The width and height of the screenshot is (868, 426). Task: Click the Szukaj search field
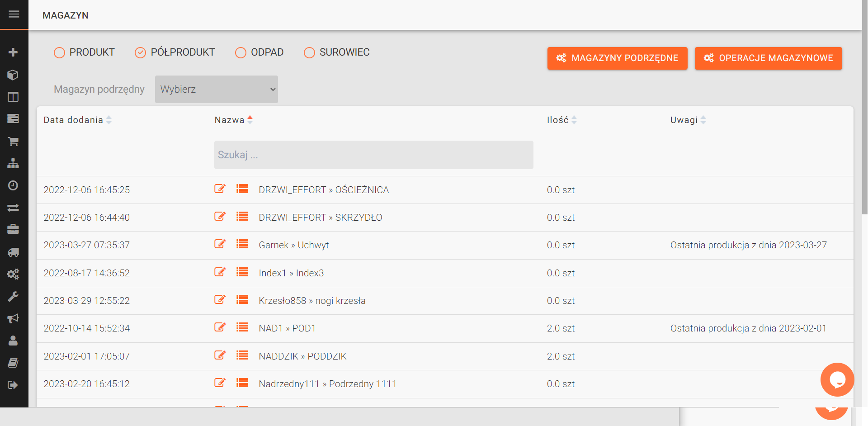click(373, 155)
